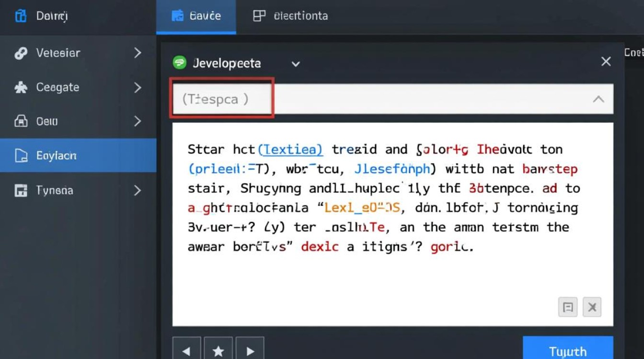
Task: Switch to the Eavice tab
Action: pyautogui.click(x=196, y=16)
